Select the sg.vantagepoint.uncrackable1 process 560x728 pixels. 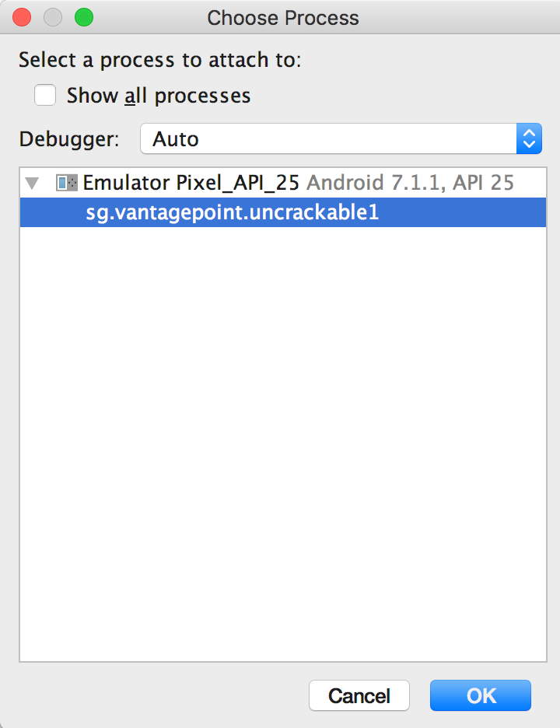233,212
